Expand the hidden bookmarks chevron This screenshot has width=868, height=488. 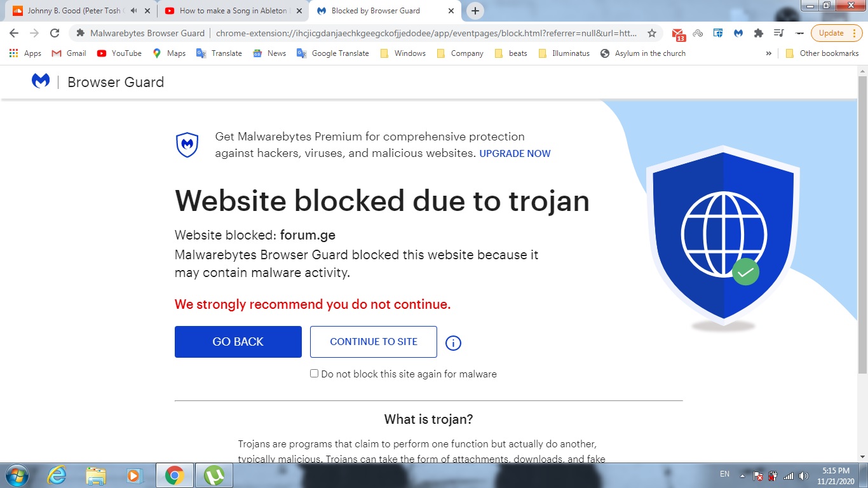point(769,53)
